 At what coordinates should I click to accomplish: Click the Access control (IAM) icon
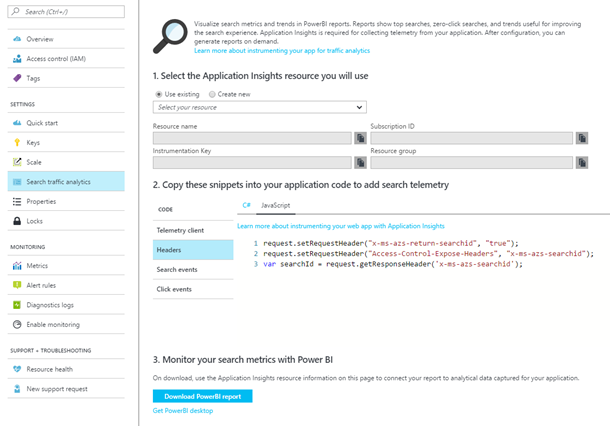point(17,59)
